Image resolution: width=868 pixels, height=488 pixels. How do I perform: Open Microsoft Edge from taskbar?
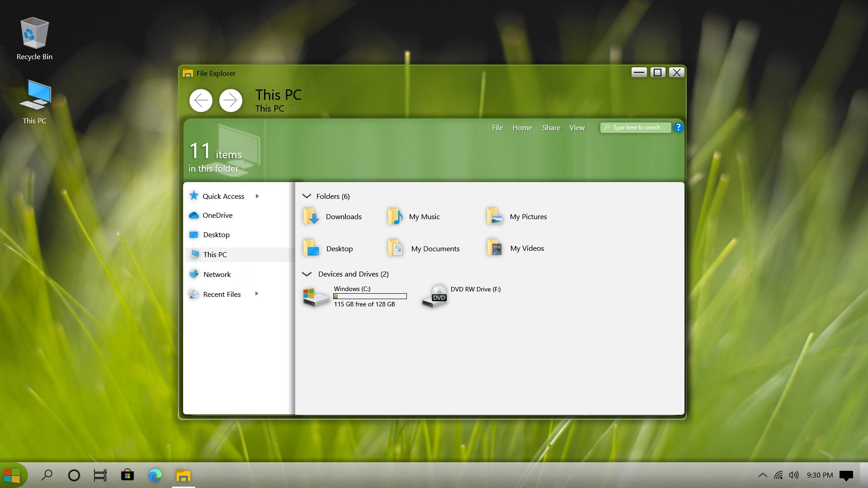tap(155, 475)
